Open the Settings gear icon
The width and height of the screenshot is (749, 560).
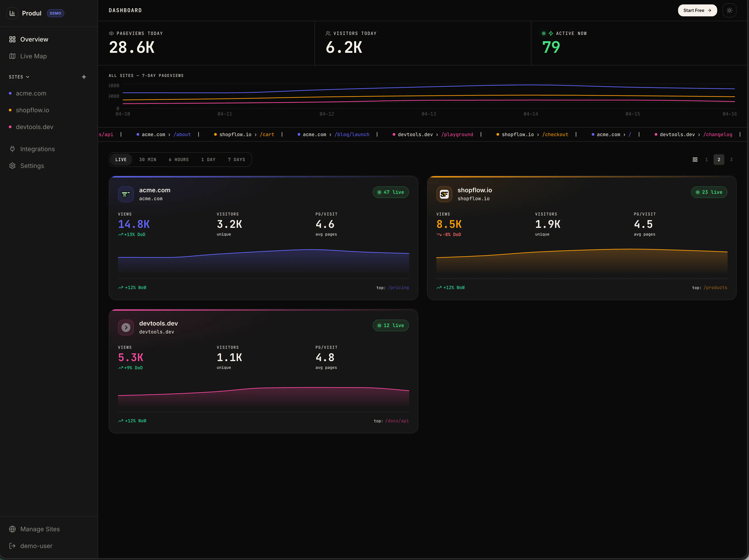pos(13,166)
